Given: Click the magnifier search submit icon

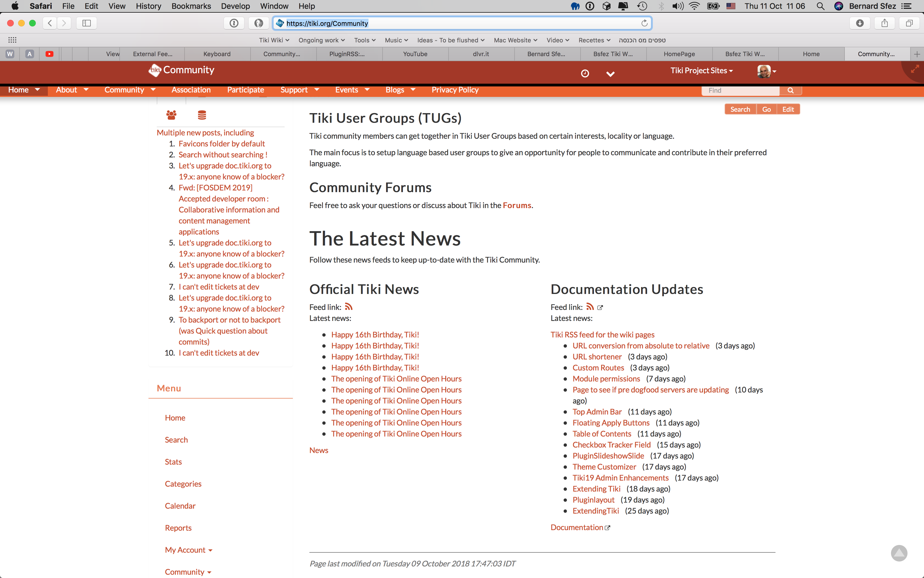Looking at the screenshot, I should [x=790, y=91].
